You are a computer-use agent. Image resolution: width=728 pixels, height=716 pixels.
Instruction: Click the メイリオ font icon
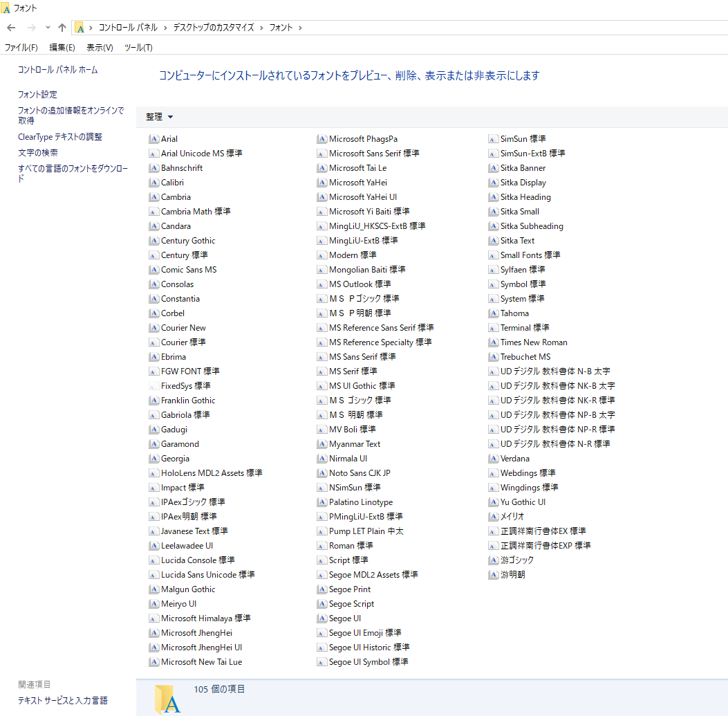tap(494, 516)
